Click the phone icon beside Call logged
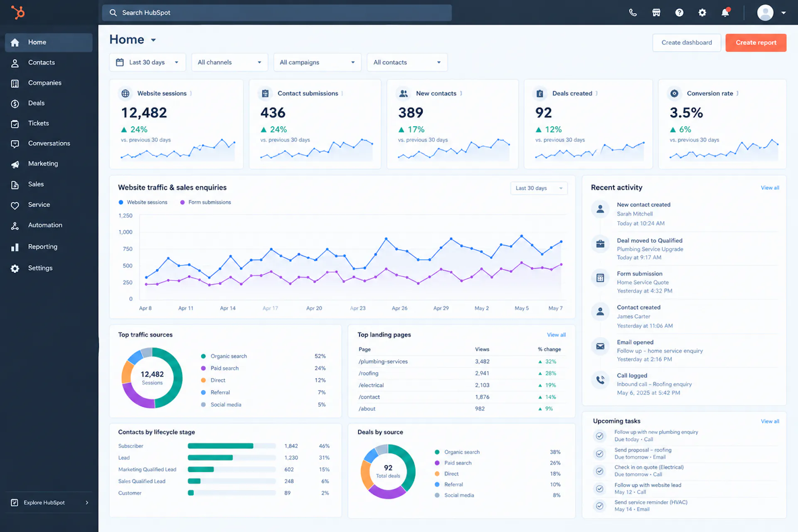The height and width of the screenshot is (532, 798). (x=600, y=379)
